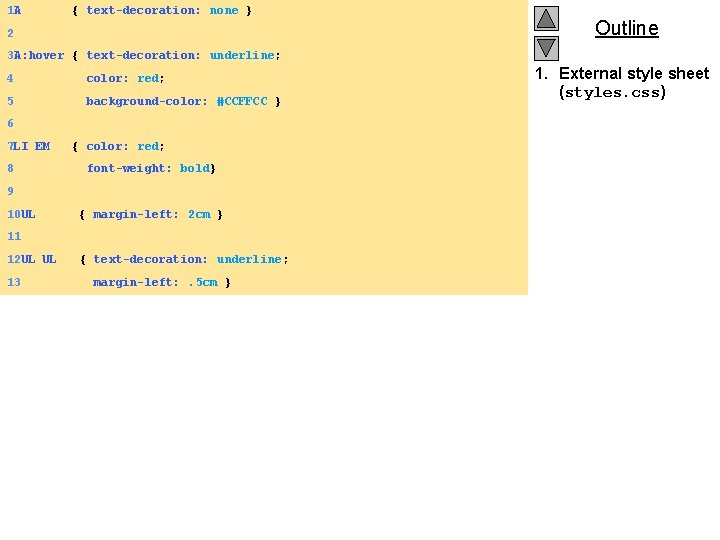The height and width of the screenshot is (540, 720).
Task: Select 'text-decoration: none' on line 1
Action: coord(162,10)
